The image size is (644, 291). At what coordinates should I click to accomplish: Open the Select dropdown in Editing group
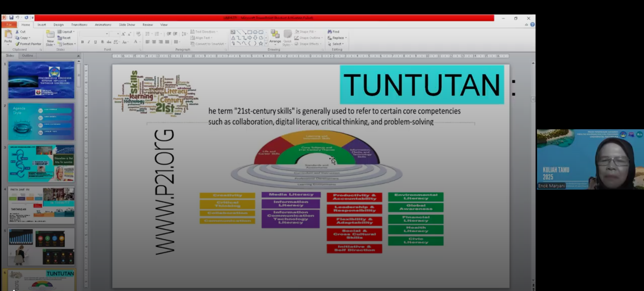336,44
